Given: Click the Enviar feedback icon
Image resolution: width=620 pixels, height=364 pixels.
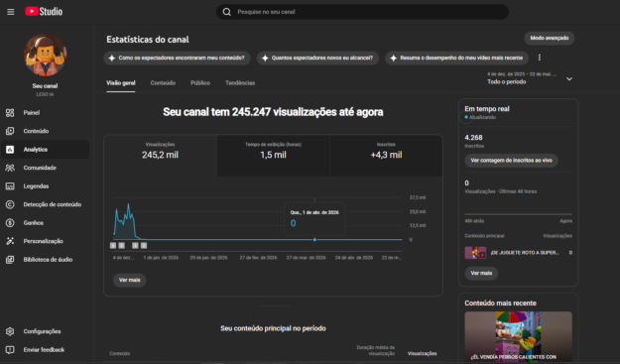Looking at the screenshot, I should click(10, 350).
